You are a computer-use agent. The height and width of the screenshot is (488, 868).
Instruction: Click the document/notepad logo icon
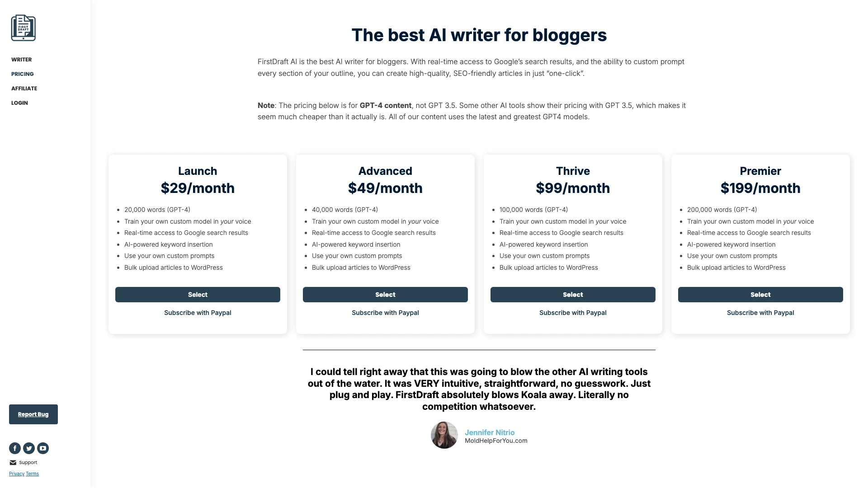(23, 28)
